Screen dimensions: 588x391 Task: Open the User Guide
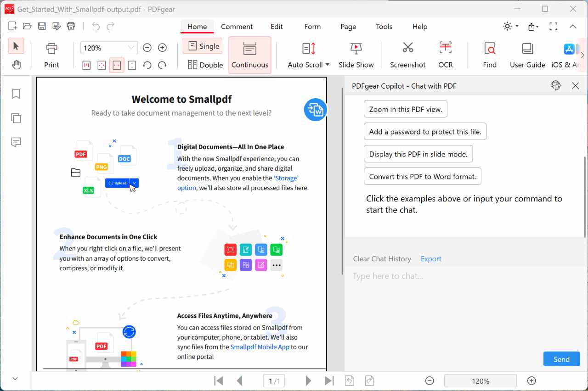pos(527,55)
